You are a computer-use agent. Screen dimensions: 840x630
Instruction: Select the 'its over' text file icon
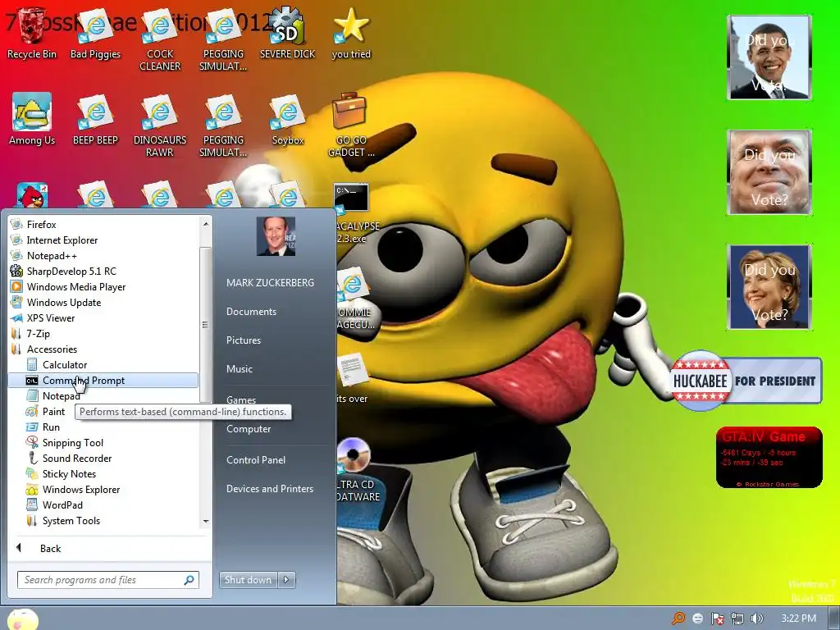click(x=351, y=377)
